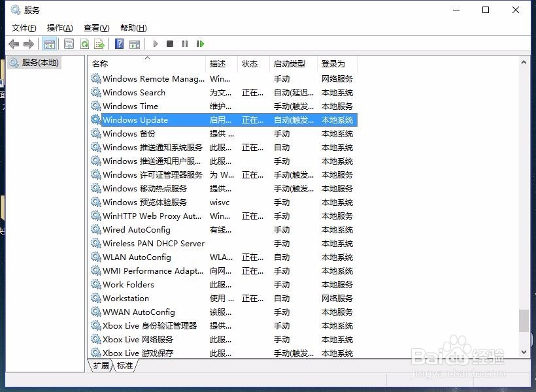This screenshot has height=392, width=536.
Task: Open properties of the selected service
Action: 69,44
